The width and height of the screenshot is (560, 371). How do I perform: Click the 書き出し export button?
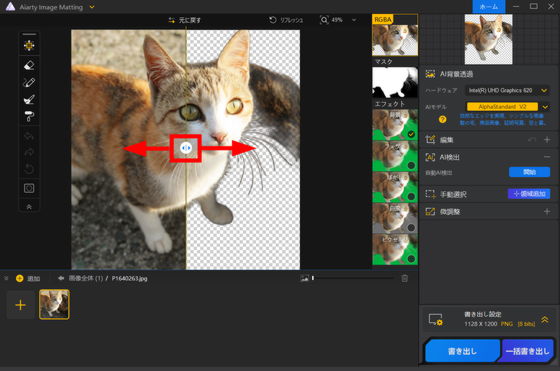462,351
